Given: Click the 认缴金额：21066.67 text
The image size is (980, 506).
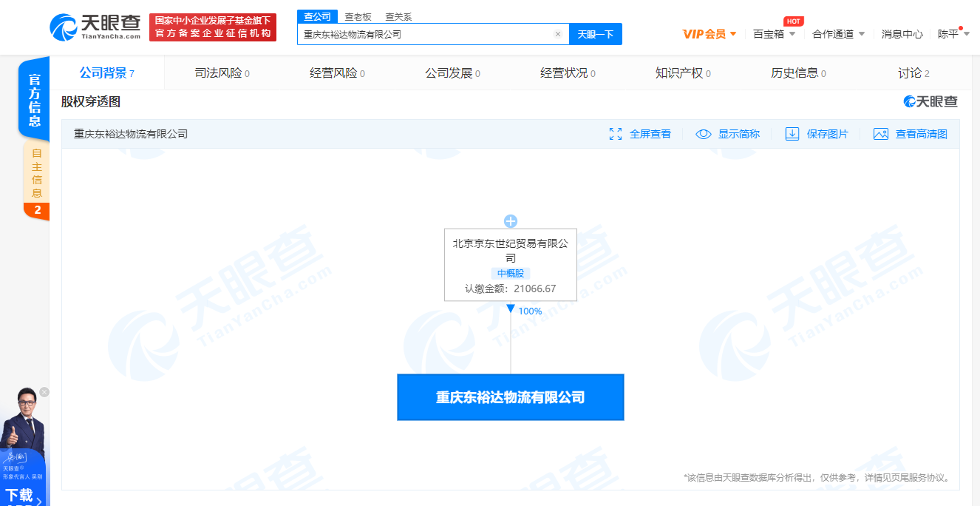Looking at the screenshot, I should (511, 289).
